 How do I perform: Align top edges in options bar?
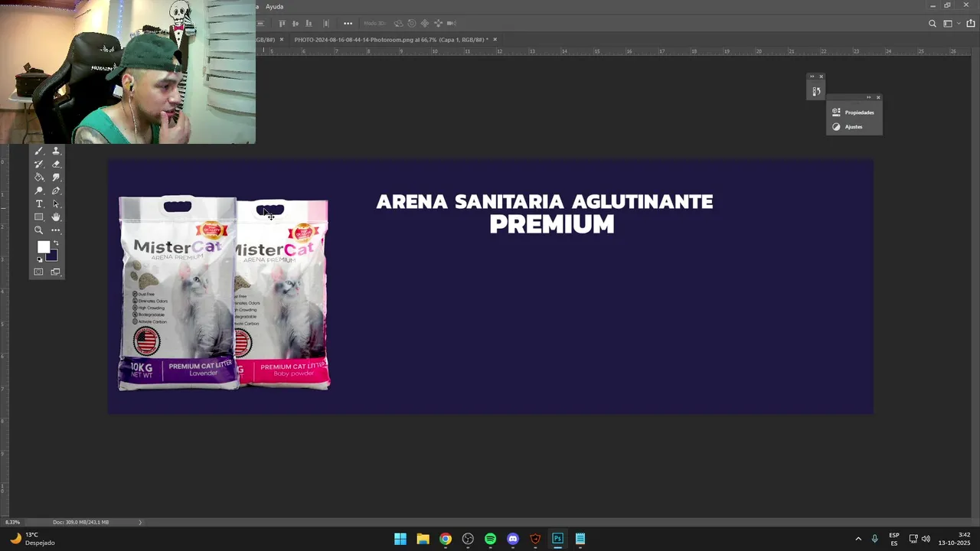point(283,23)
